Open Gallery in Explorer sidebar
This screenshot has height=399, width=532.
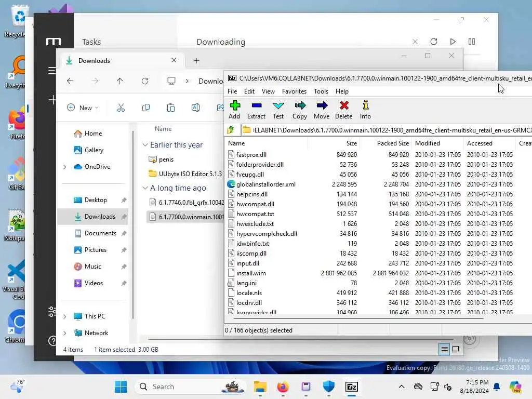(x=93, y=150)
